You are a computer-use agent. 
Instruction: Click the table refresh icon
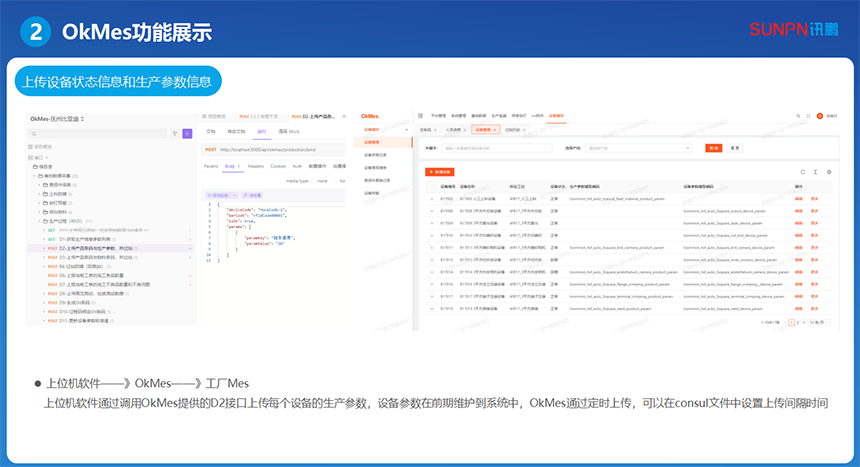pos(803,172)
